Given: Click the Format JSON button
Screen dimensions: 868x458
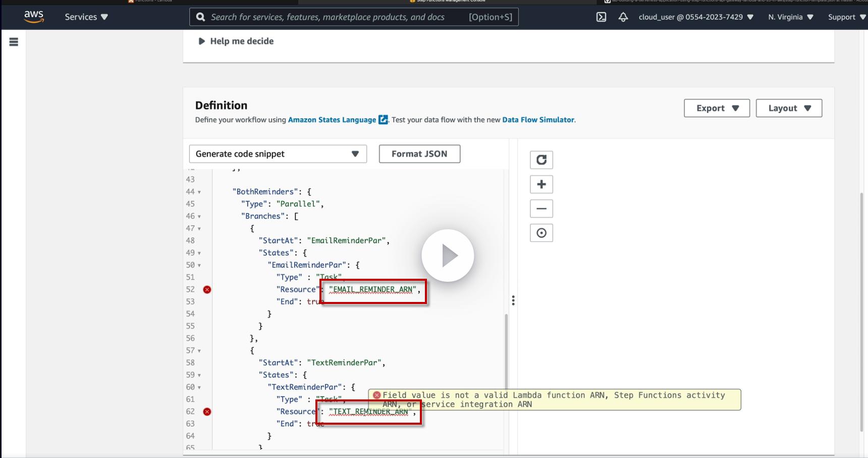Looking at the screenshot, I should 419,154.
